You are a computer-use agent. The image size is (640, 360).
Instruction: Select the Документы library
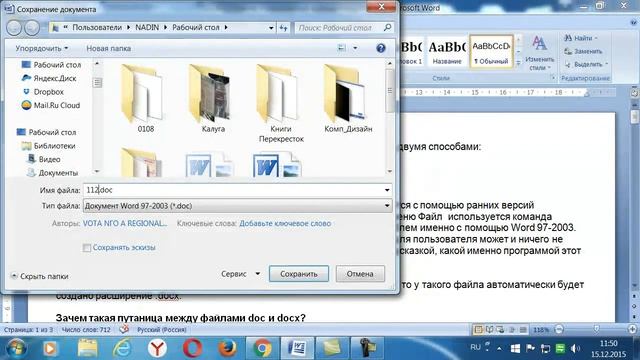53,173
